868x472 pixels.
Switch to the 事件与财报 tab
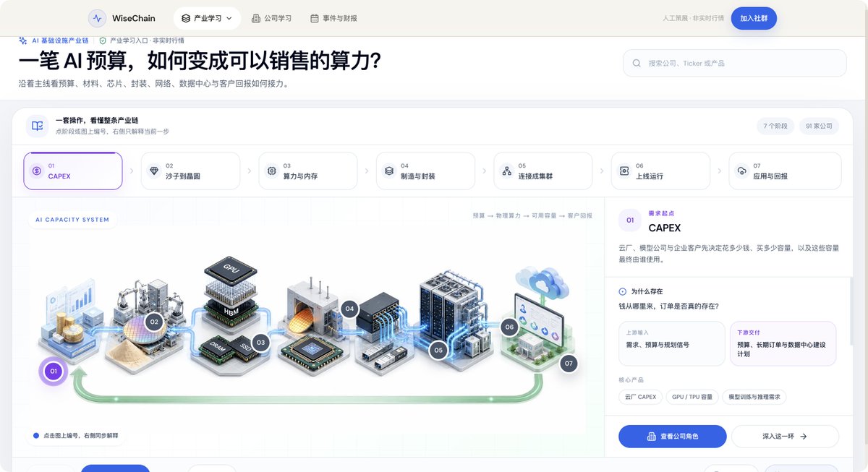(x=333, y=19)
